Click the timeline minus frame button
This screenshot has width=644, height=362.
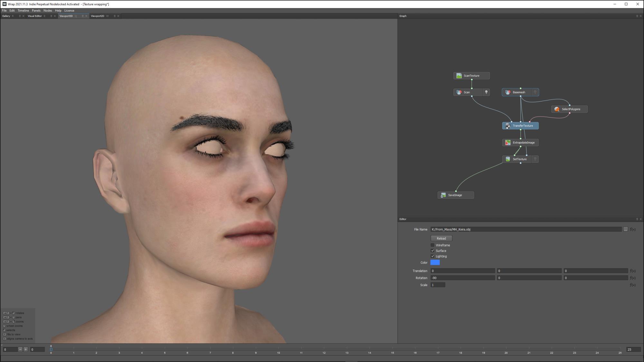20,349
